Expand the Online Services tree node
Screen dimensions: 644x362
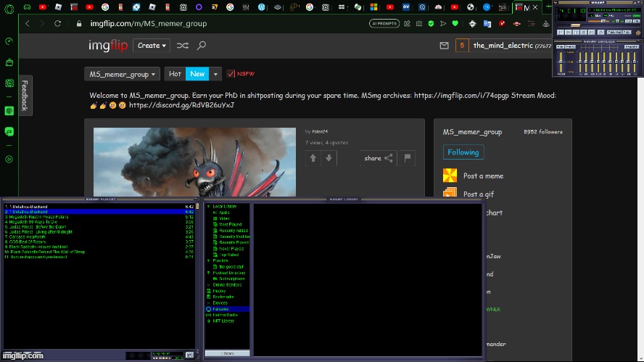[209, 285]
